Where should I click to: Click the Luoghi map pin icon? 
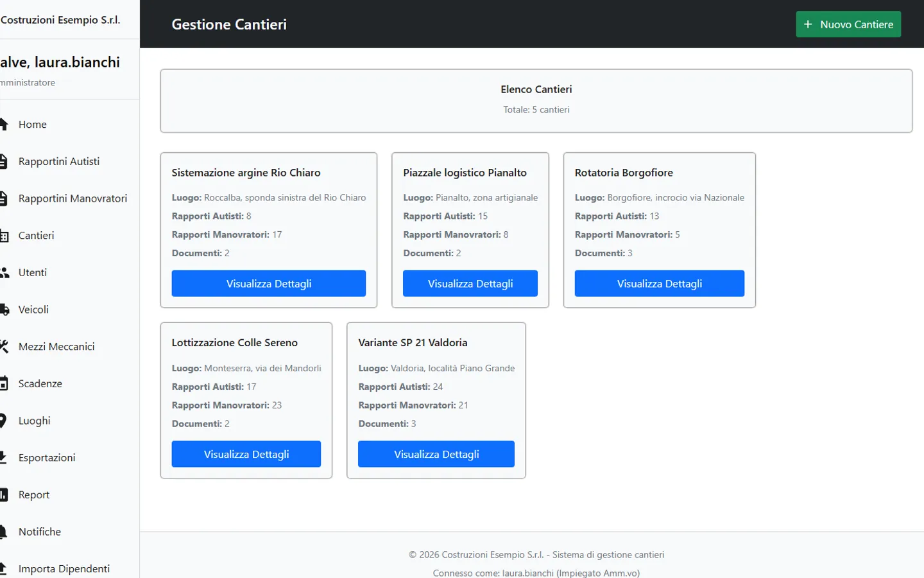coord(3,421)
